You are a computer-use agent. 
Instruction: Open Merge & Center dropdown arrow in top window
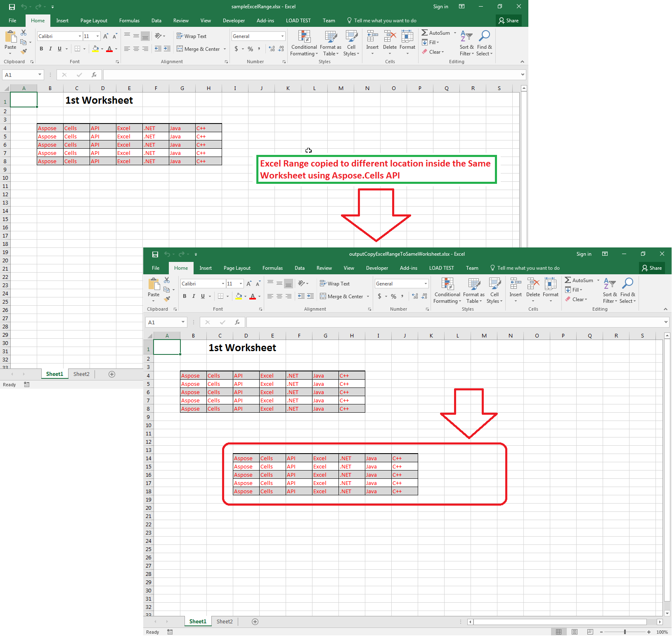point(225,49)
